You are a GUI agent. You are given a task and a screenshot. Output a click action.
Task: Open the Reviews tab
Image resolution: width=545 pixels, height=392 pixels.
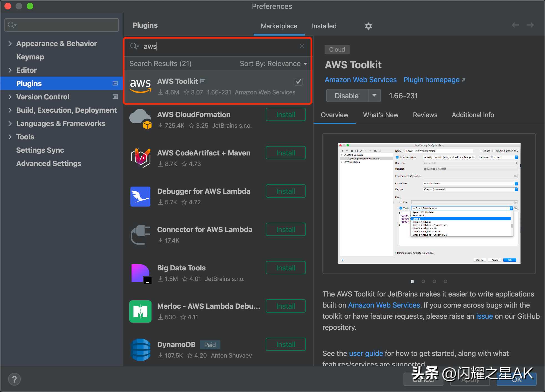point(425,115)
